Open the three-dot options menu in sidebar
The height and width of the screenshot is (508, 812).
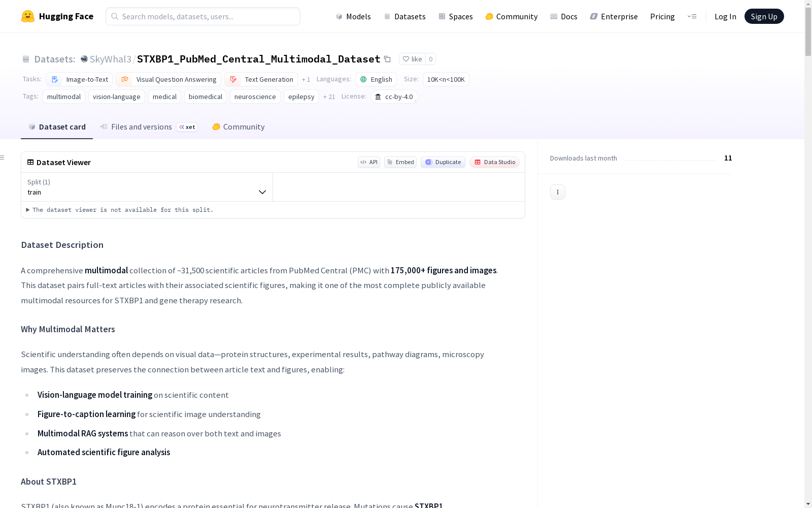point(558,192)
